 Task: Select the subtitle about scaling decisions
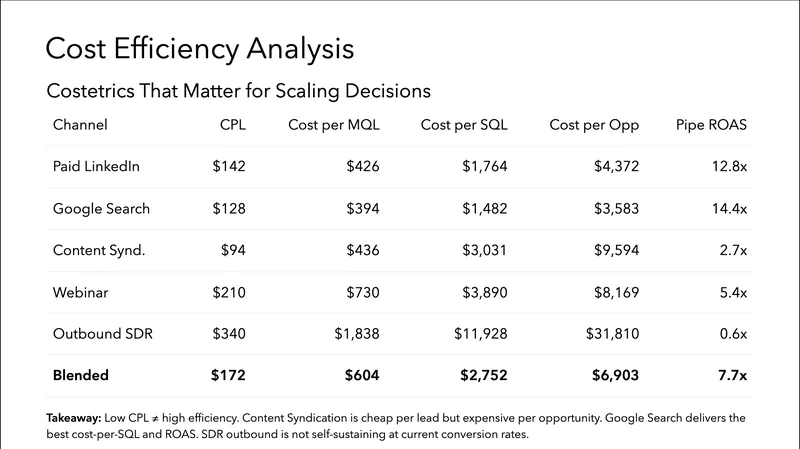click(x=238, y=91)
